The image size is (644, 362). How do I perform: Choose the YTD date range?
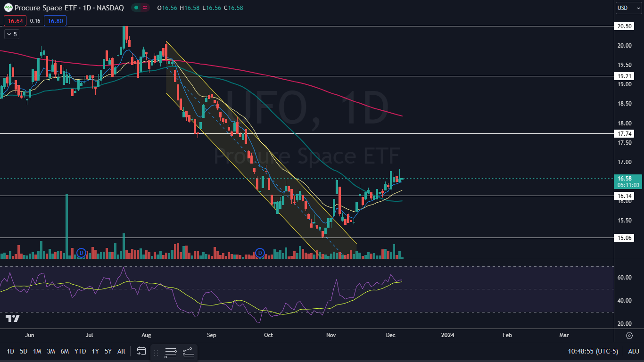click(80, 351)
